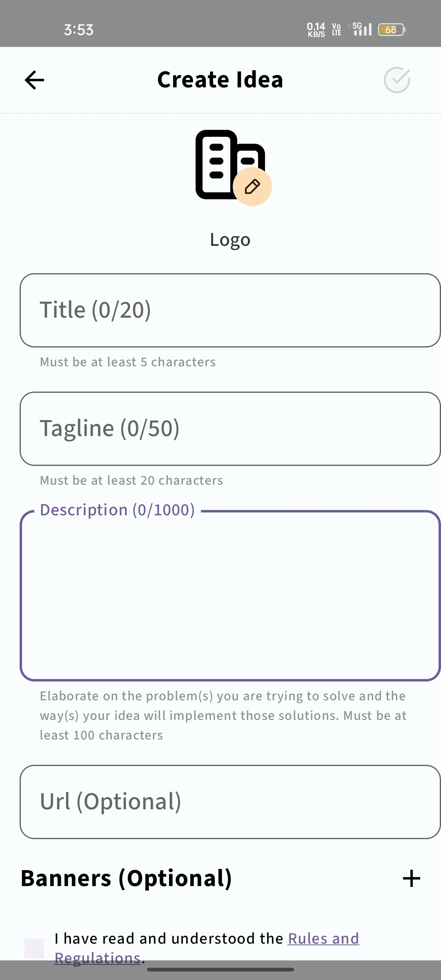This screenshot has height=980, width=441.
Task: Tap the bottom navigation gesture bar
Action: coord(220,969)
